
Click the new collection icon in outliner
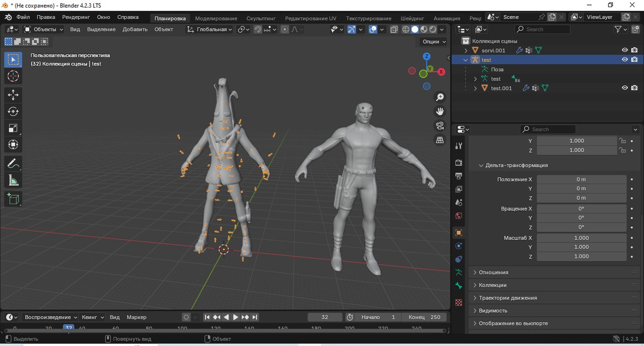coord(635,29)
